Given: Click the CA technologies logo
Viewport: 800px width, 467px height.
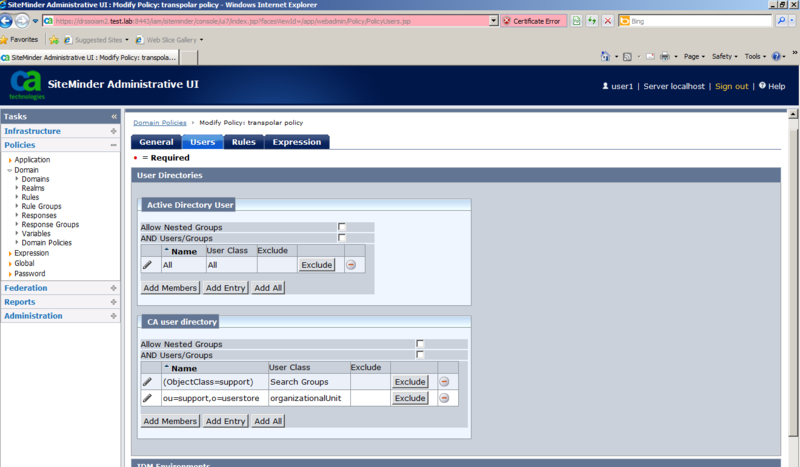Looking at the screenshot, I should point(26,85).
